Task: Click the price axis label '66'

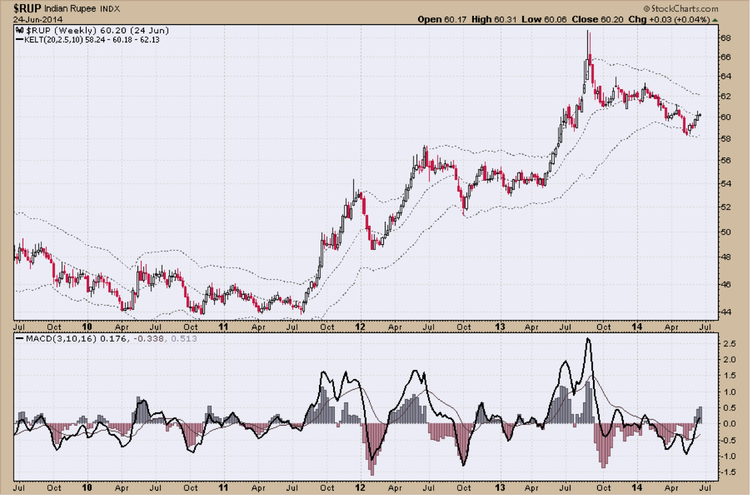Action: point(726,57)
